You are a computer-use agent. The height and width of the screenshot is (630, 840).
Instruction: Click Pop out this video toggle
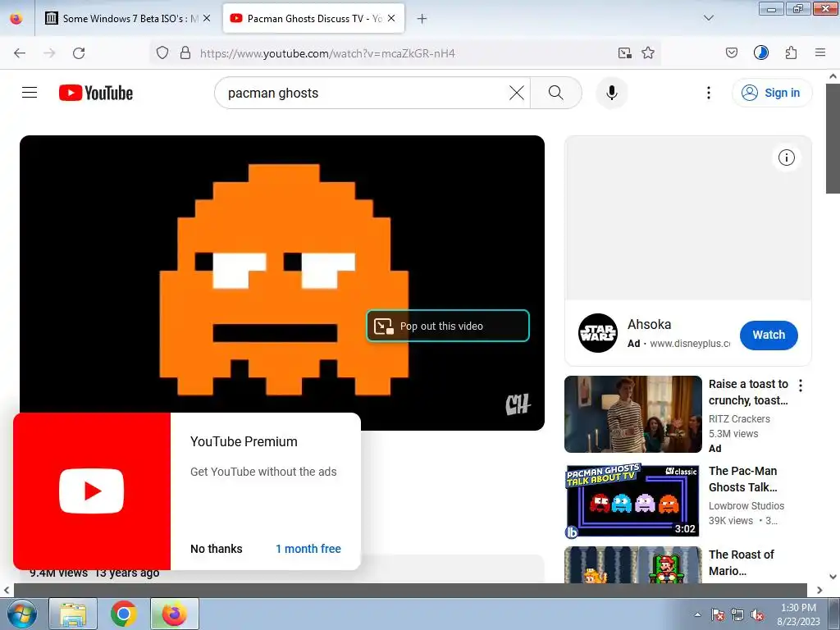coord(448,326)
